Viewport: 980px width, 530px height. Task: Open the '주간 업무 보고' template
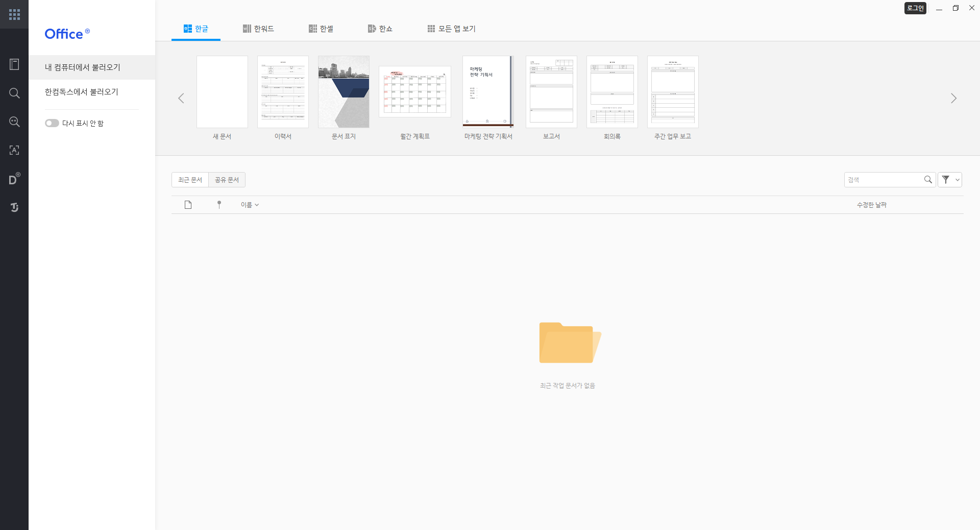point(673,92)
